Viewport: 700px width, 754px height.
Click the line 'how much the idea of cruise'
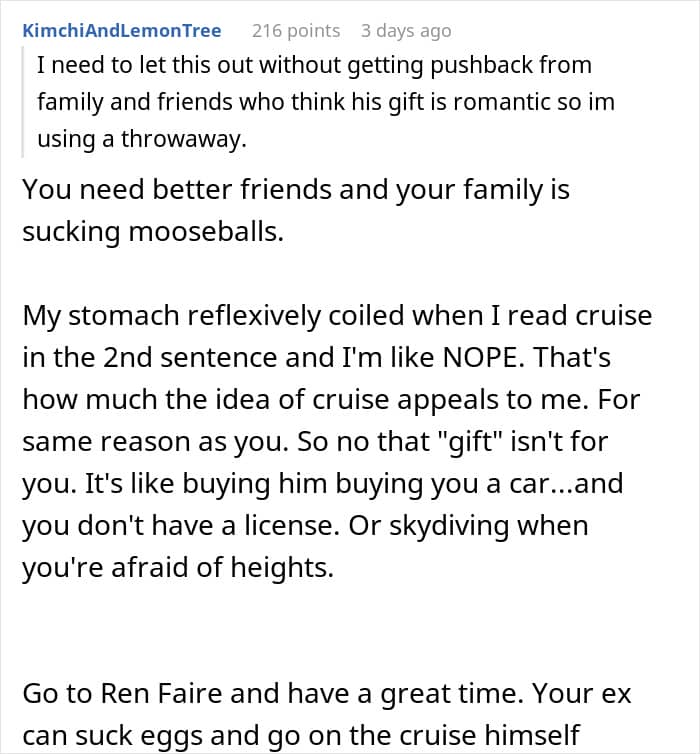click(331, 400)
